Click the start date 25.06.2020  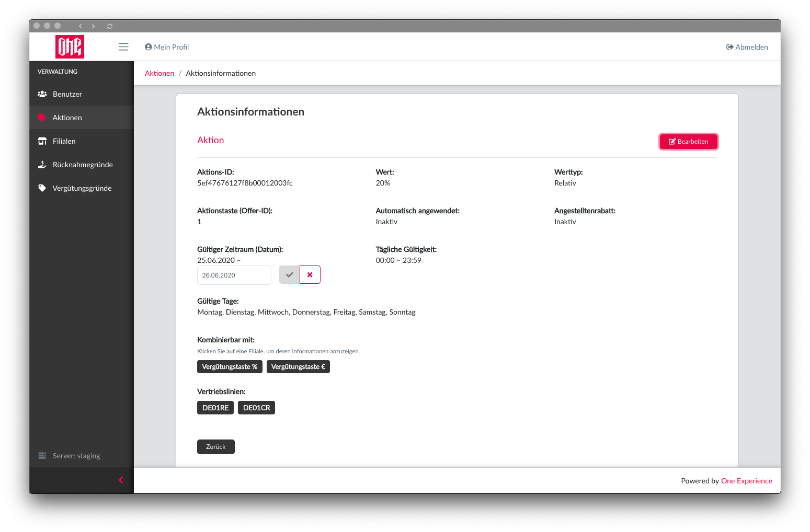tap(216, 260)
